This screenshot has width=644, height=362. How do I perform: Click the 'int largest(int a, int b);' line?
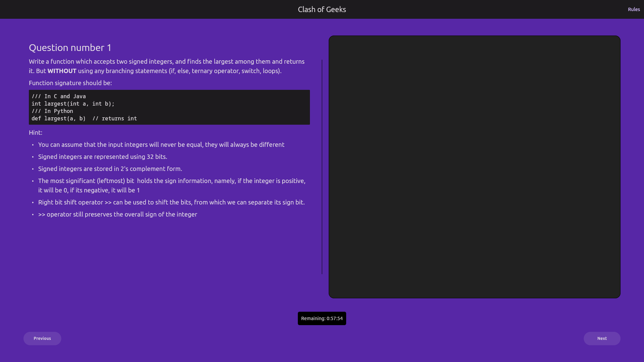(x=73, y=104)
